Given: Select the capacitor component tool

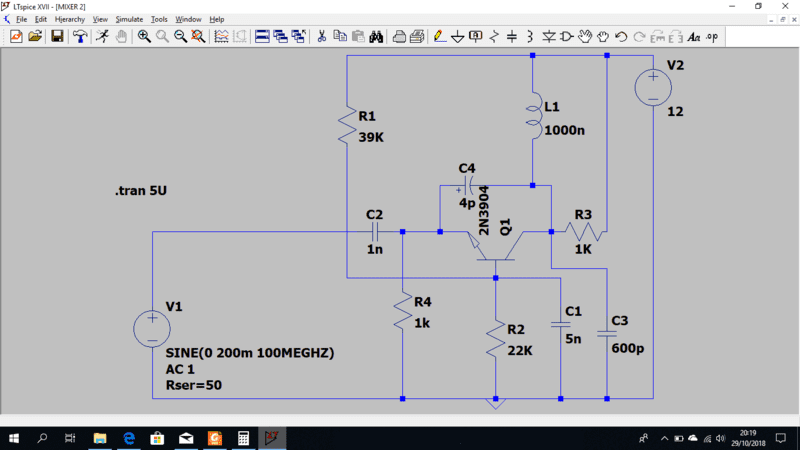Looking at the screenshot, I should pyautogui.click(x=512, y=37).
